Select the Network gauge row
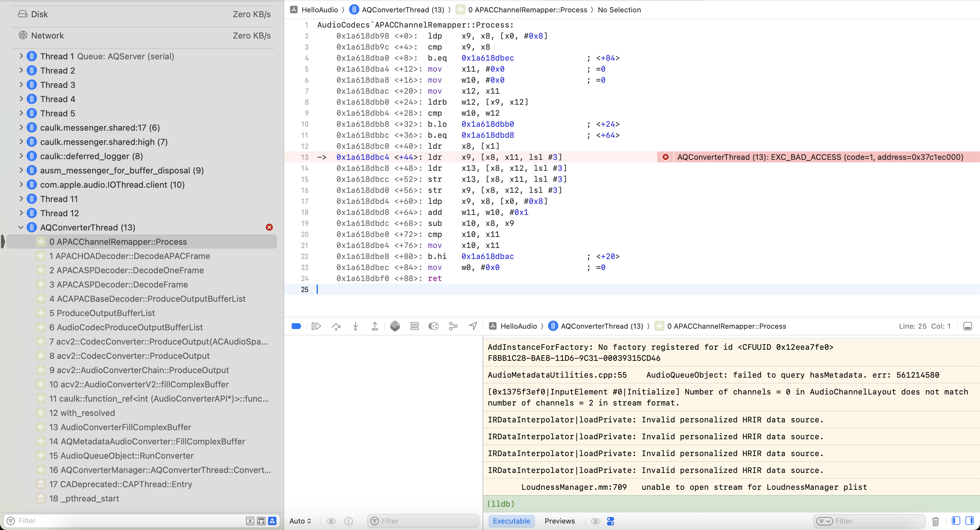The width and height of the screenshot is (980, 530). (144, 35)
